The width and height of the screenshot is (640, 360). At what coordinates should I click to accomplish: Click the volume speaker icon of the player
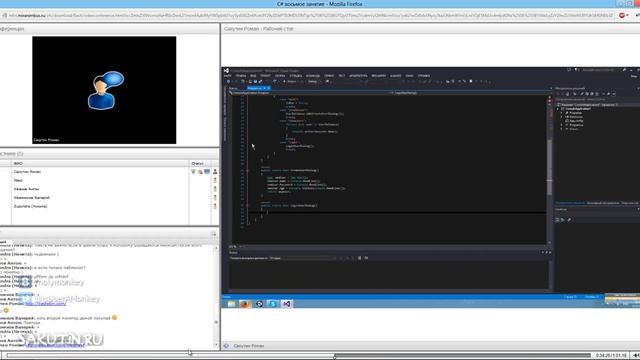[636, 356]
